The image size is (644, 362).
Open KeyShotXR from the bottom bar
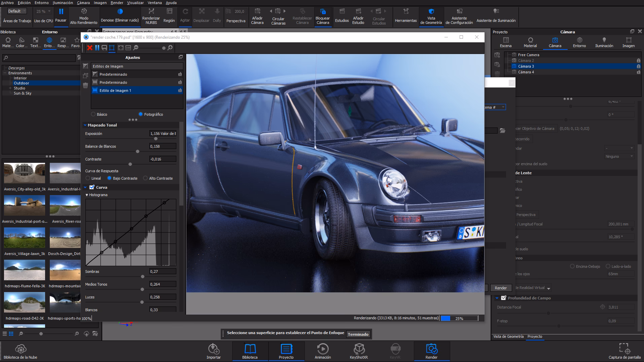pyautogui.click(x=359, y=351)
